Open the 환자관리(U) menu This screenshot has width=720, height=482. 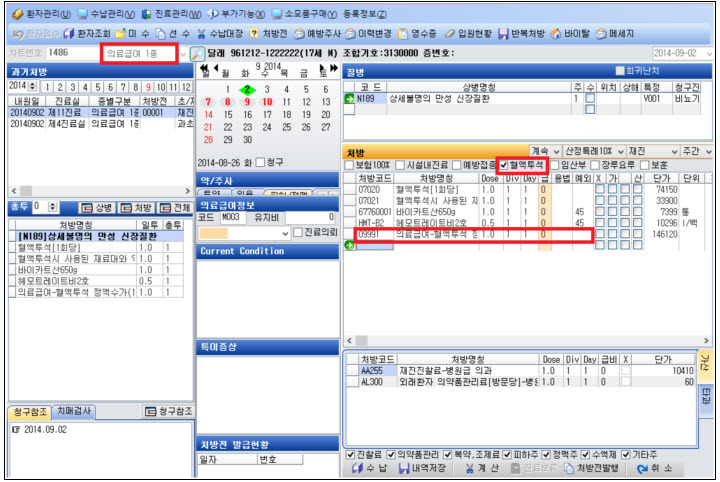(x=42, y=14)
